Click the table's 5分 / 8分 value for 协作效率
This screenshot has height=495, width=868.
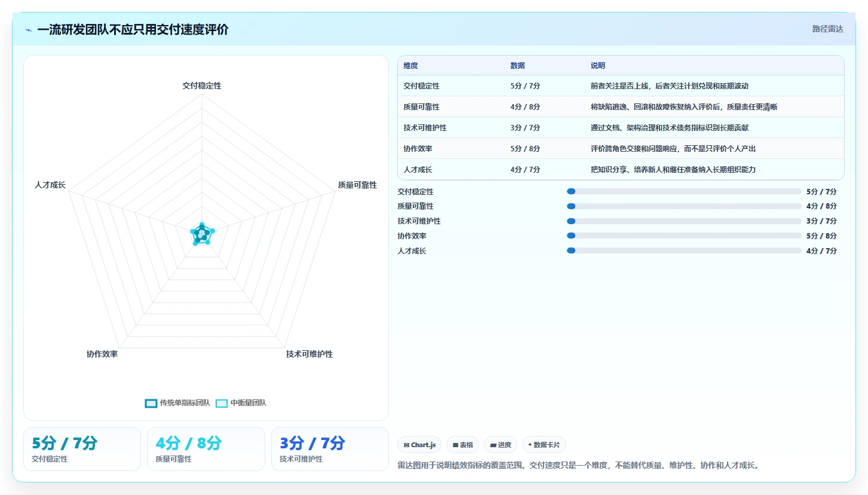click(x=525, y=149)
